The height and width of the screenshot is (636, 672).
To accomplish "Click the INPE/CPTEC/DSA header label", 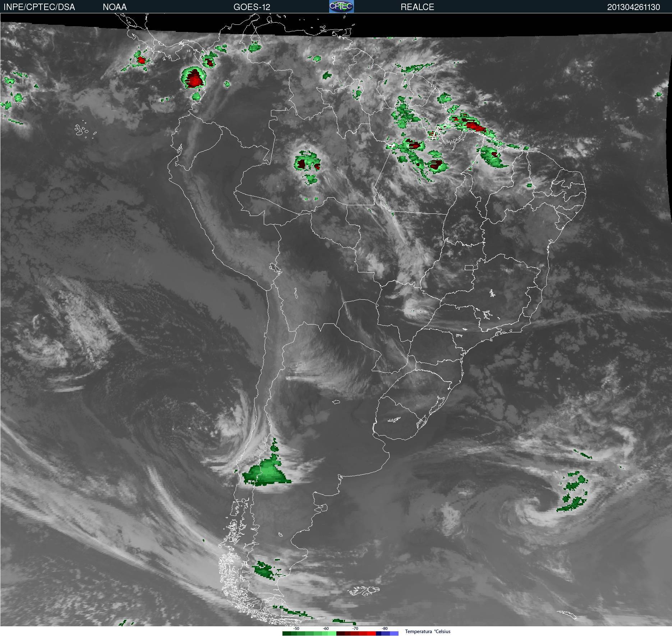I will click(x=39, y=7).
